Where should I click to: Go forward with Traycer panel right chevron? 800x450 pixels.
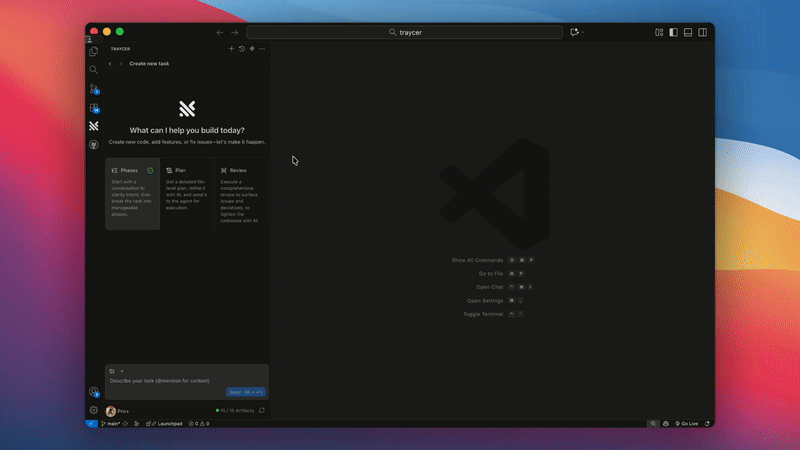(x=121, y=64)
